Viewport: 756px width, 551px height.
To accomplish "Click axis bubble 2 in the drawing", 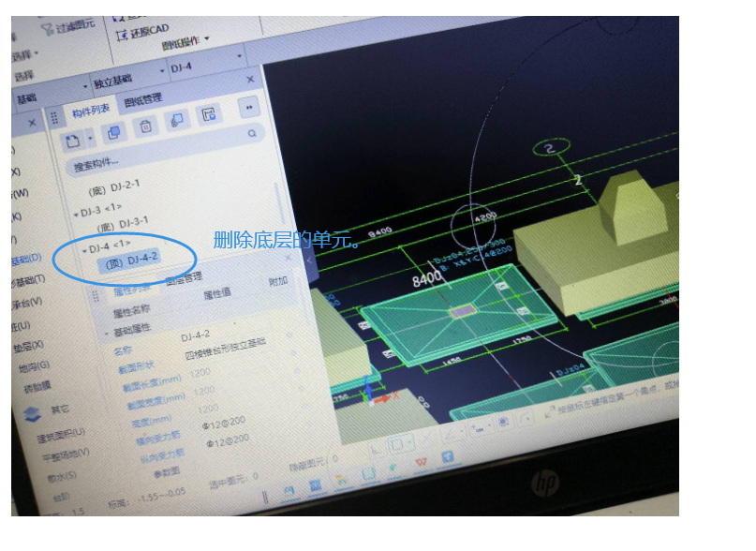I will coord(551,147).
